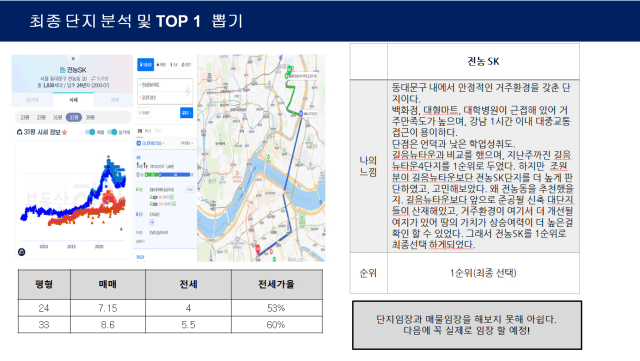Click the 순위 row label

click(x=368, y=273)
